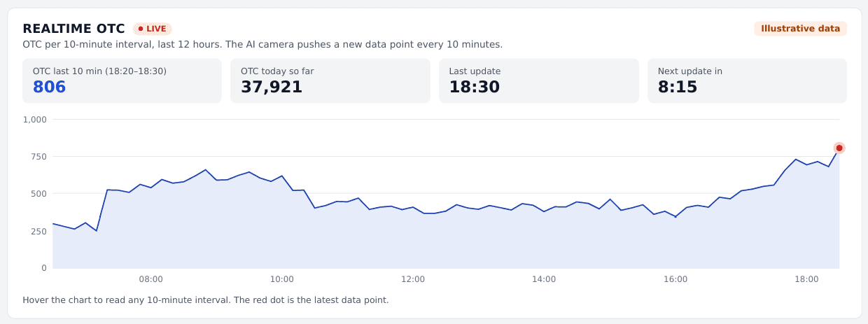Click the 250 y-axis label

pos(38,231)
